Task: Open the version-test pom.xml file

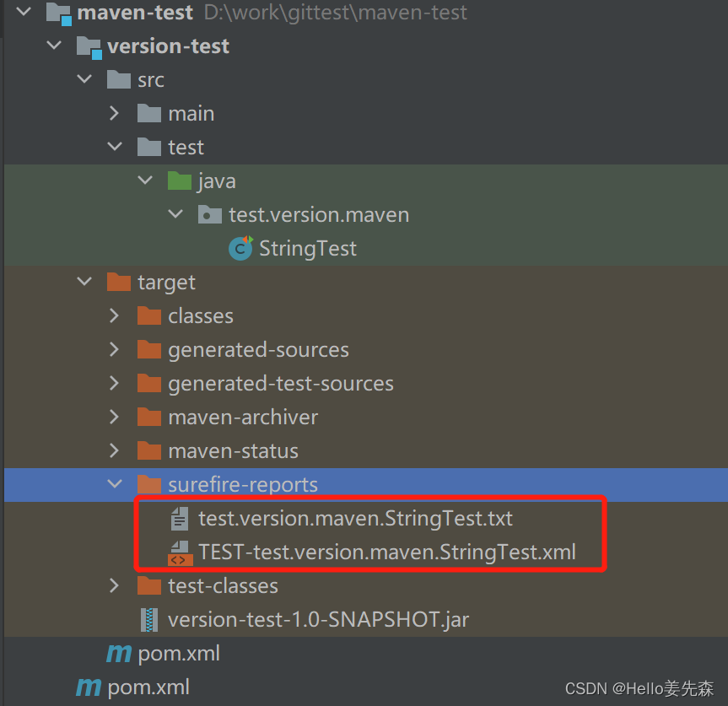Action: (179, 653)
